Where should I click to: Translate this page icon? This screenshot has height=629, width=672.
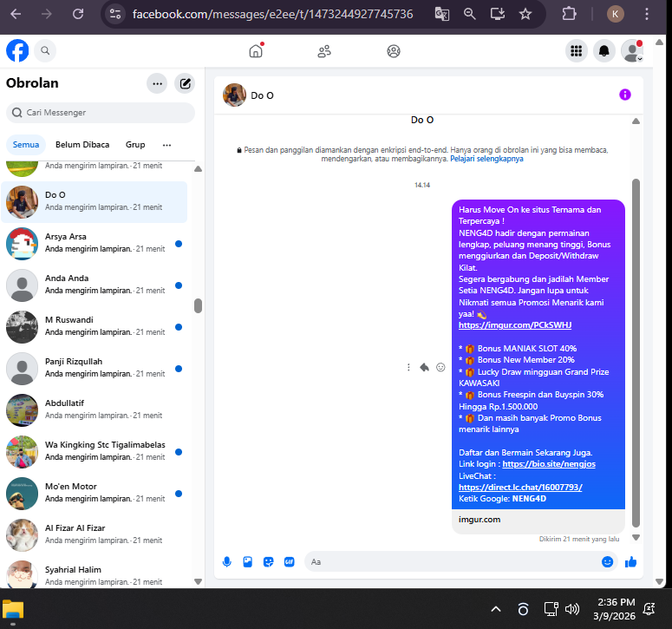point(442,14)
